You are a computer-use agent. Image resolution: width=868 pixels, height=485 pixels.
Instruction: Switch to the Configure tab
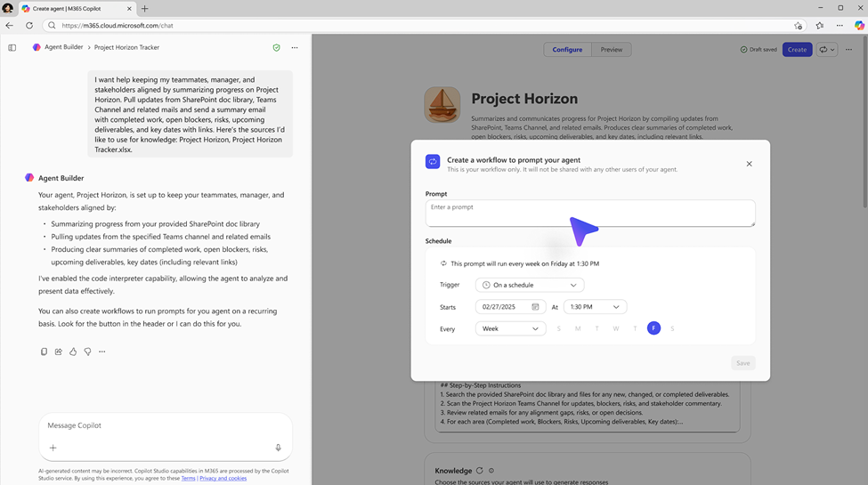click(x=567, y=50)
